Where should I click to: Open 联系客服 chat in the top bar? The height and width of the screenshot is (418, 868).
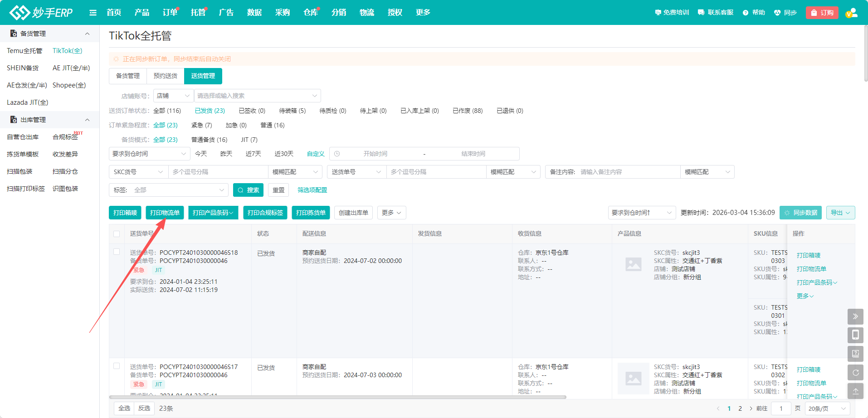tap(716, 13)
